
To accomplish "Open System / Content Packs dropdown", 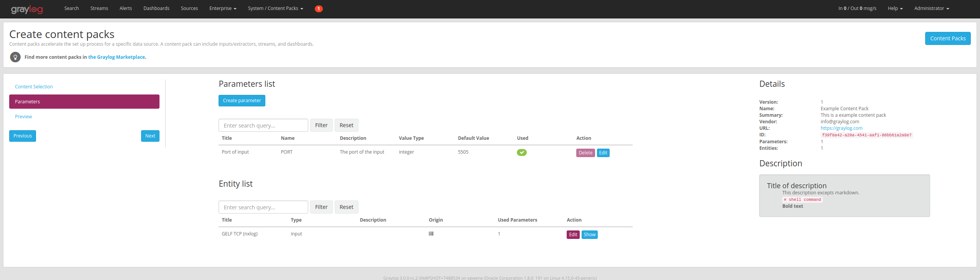I will 275,8.
